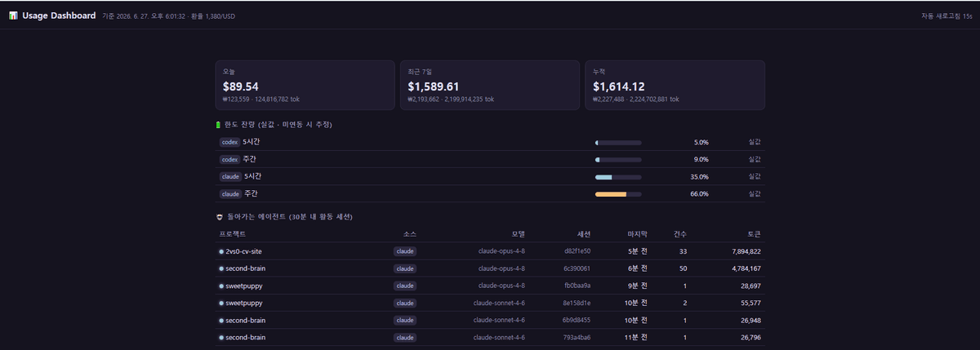The height and width of the screenshot is (350, 980).
Task: Click the 토큰 column header
Action: tap(754, 234)
